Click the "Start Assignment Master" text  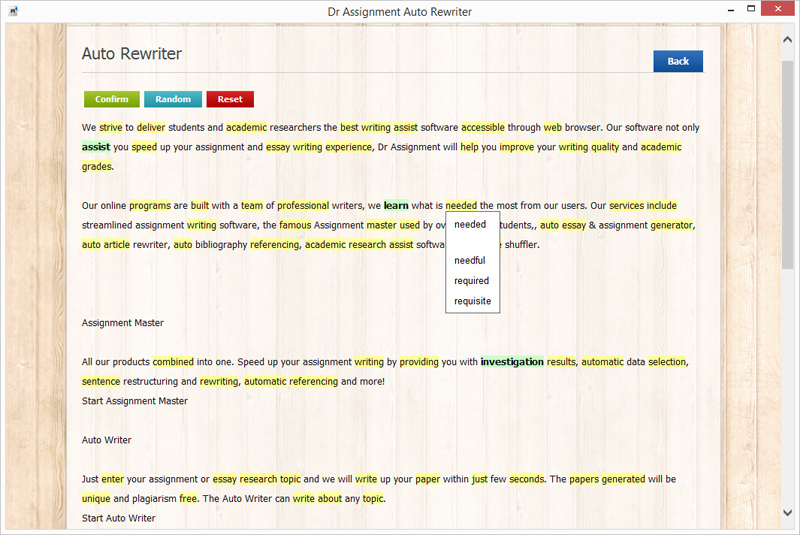coord(135,401)
